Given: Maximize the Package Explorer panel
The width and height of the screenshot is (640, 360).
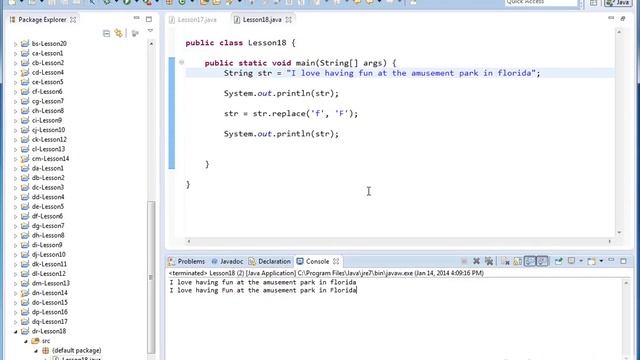Looking at the screenshot, I should 149,19.
